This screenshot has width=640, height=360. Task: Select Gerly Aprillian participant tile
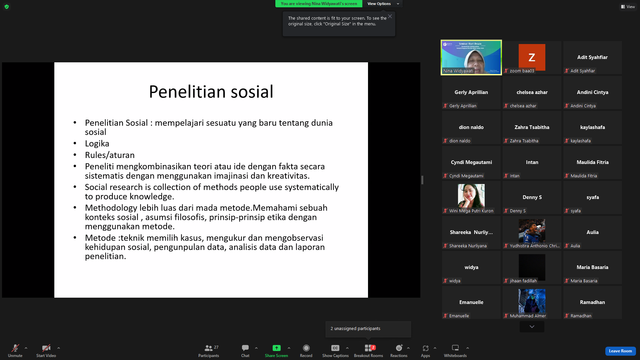pyautogui.click(x=471, y=92)
